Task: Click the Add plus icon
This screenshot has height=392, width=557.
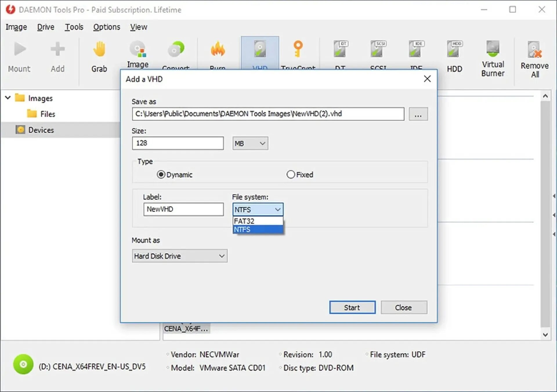Action: 57,49
